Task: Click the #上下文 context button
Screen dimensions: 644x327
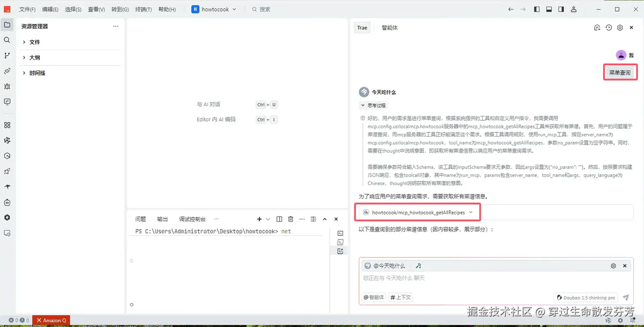Action: coord(400,298)
